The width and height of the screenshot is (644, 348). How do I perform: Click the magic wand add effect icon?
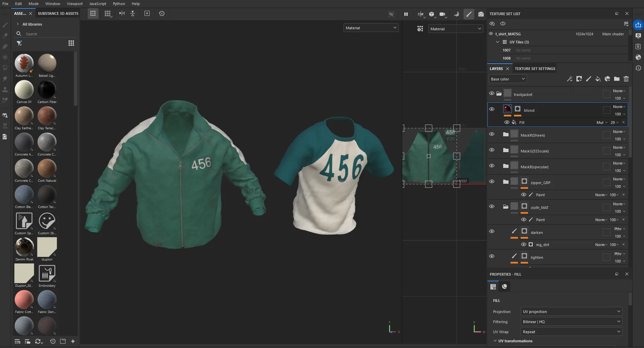569,79
